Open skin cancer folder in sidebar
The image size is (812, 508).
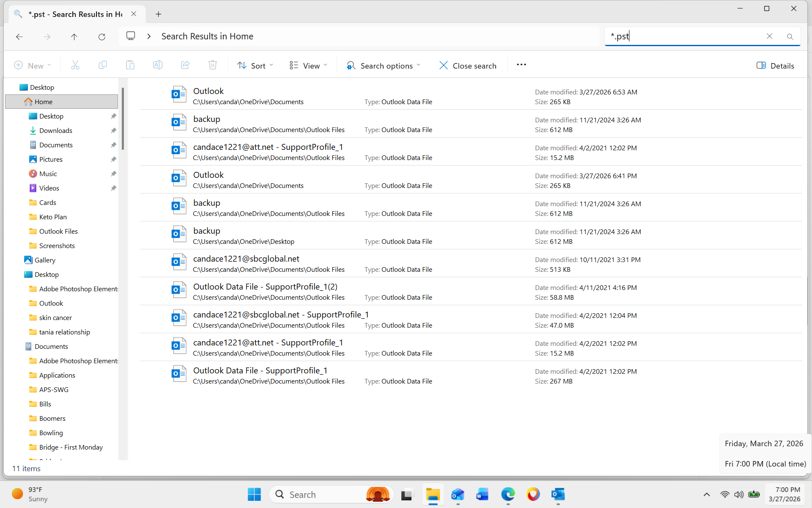55,317
